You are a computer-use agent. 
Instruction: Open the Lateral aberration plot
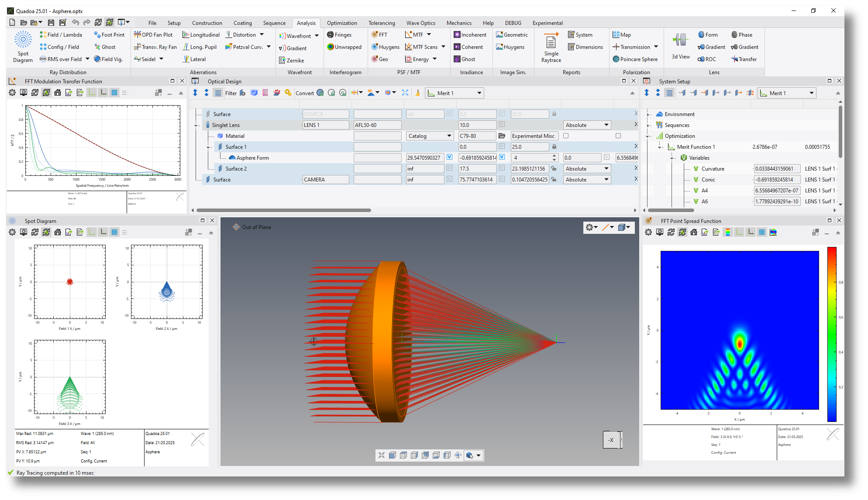coord(194,59)
